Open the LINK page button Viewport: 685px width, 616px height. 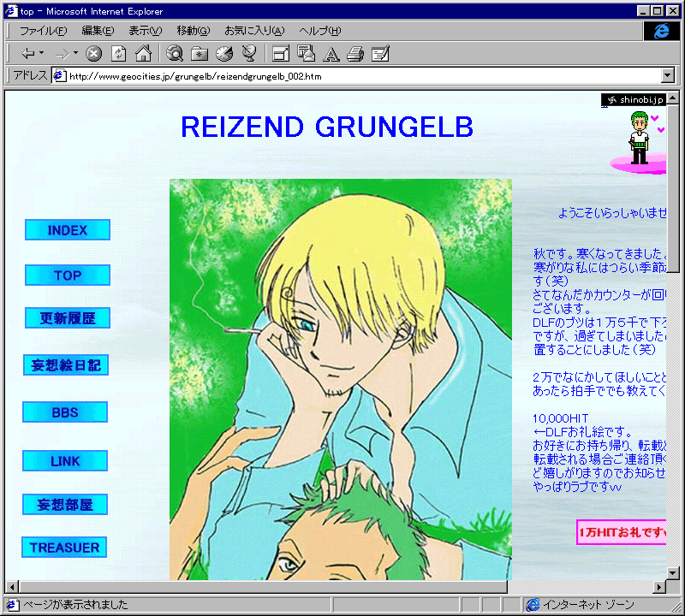pos(65,460)
